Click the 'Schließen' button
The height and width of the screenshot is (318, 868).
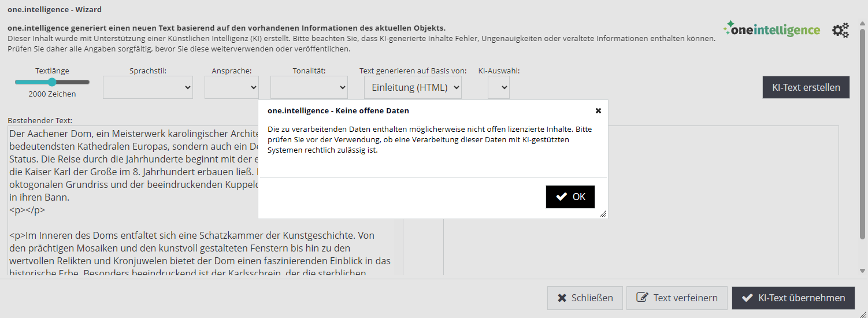tap(585, 298)
